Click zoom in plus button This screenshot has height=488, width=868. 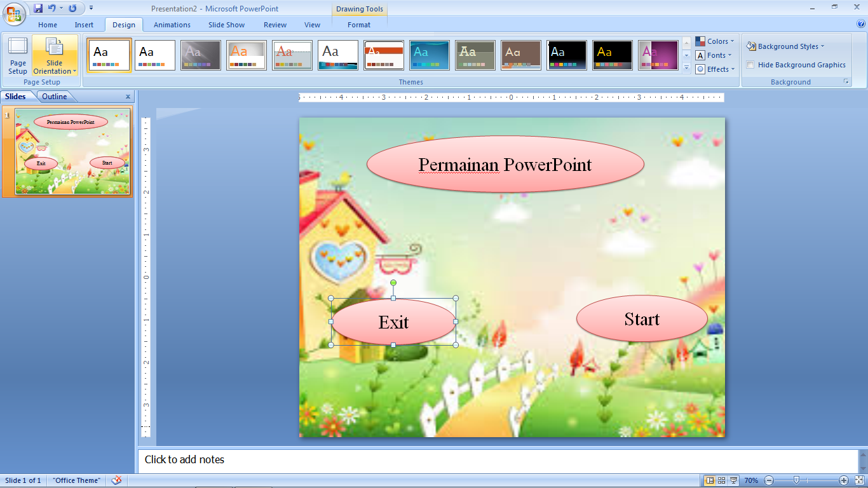pos(844,480)
